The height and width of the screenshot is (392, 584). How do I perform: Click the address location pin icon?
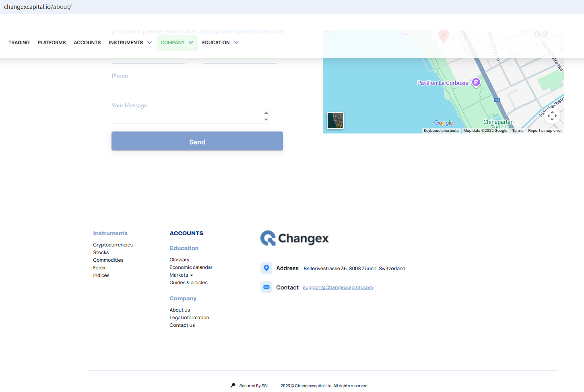point(266,268)
